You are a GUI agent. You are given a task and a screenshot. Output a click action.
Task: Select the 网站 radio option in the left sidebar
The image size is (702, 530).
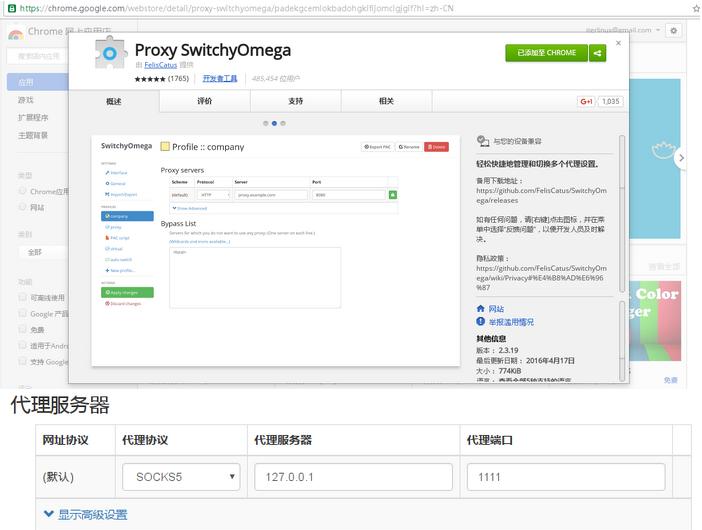[x=22, y=207]
